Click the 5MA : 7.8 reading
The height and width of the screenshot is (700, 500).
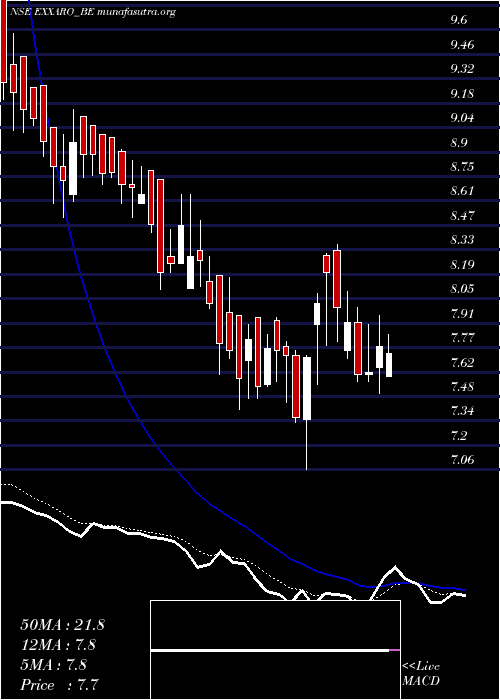tap(54, 665)
